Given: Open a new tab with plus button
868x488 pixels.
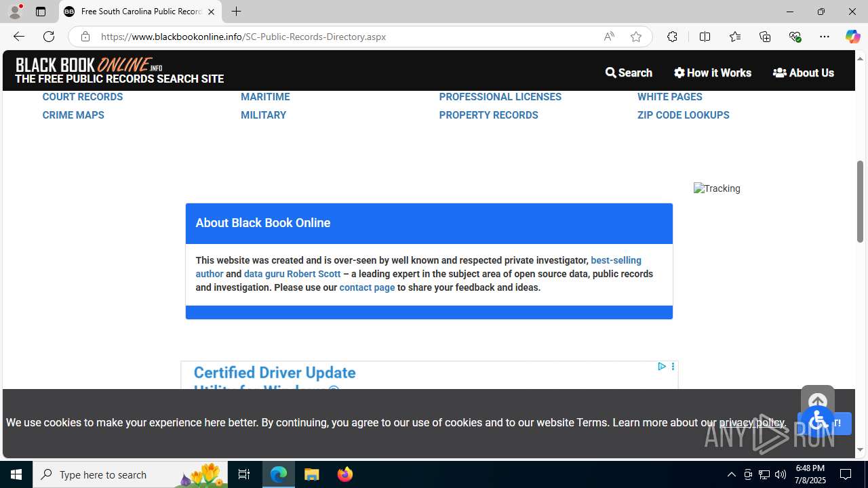Looking at the screenshot, I should pyautogui.click(x=236, y=12).
